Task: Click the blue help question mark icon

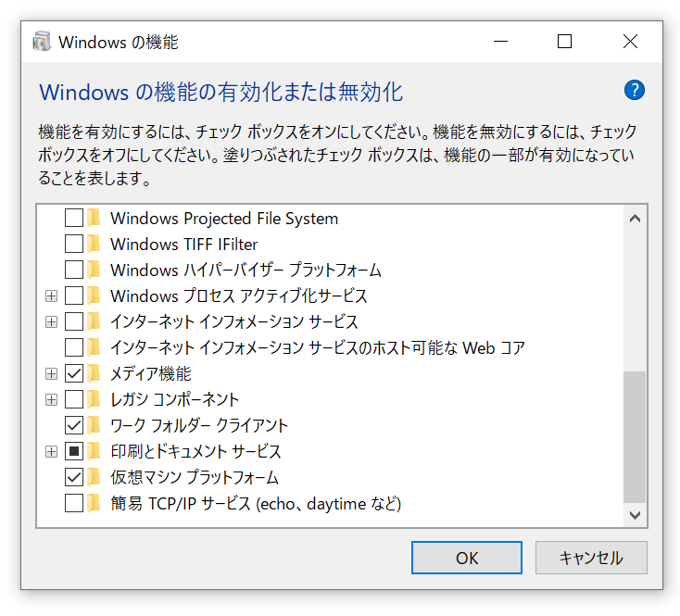Action: tap(634, 90)
